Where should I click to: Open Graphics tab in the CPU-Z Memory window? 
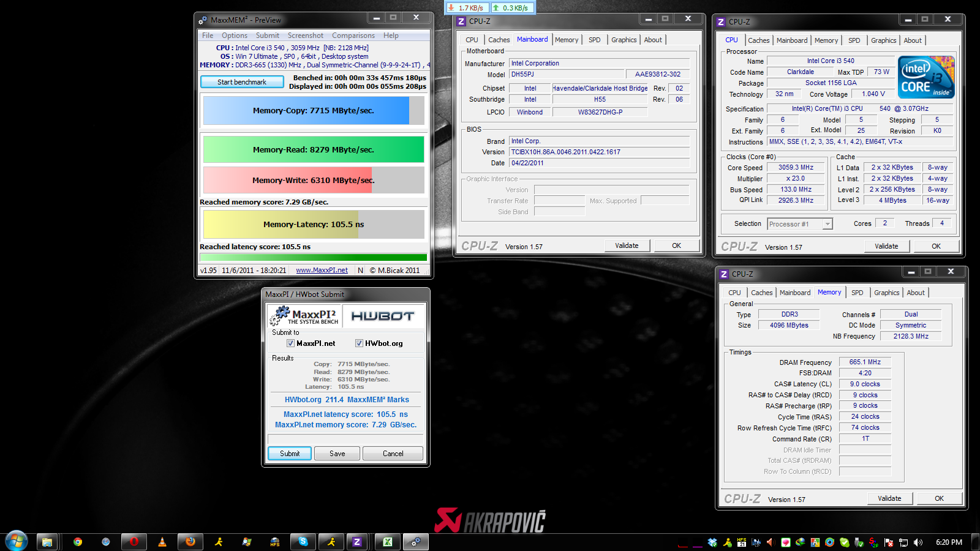[887, 293]
